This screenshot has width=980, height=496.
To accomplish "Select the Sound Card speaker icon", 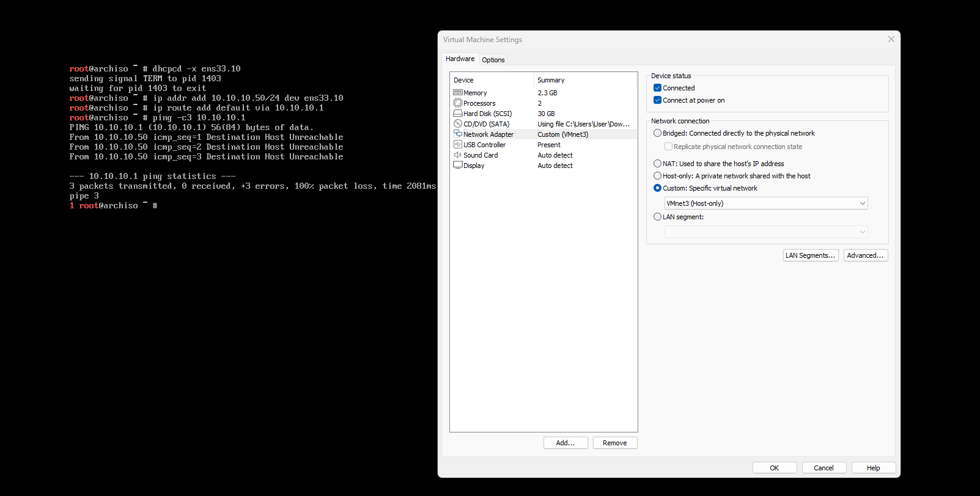I will 457,155.
